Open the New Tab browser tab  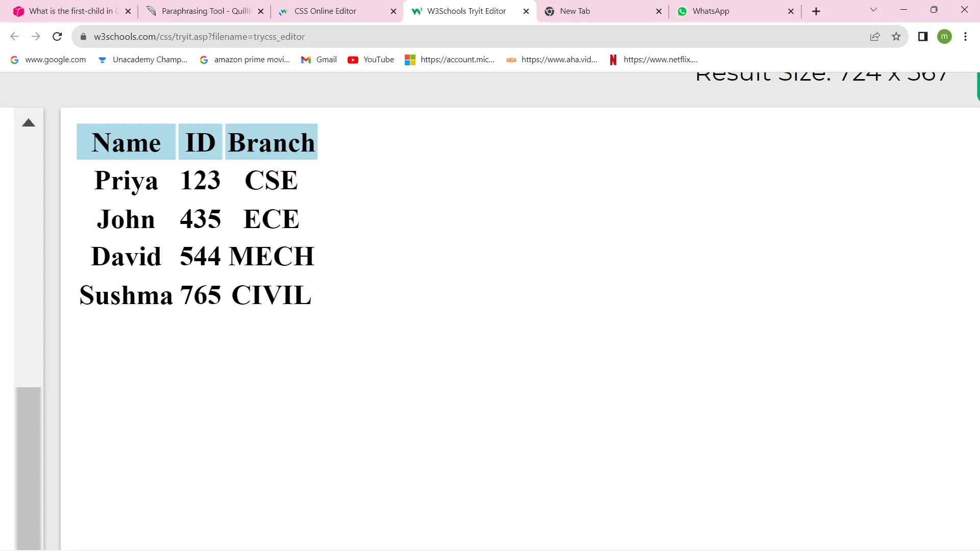pos(603,11)
